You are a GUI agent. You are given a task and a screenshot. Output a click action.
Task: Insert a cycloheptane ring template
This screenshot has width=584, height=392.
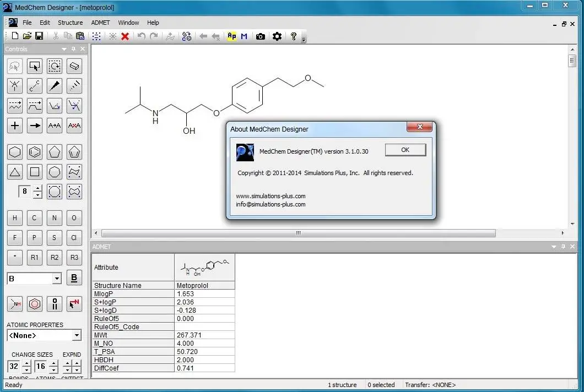click(55, 172)
